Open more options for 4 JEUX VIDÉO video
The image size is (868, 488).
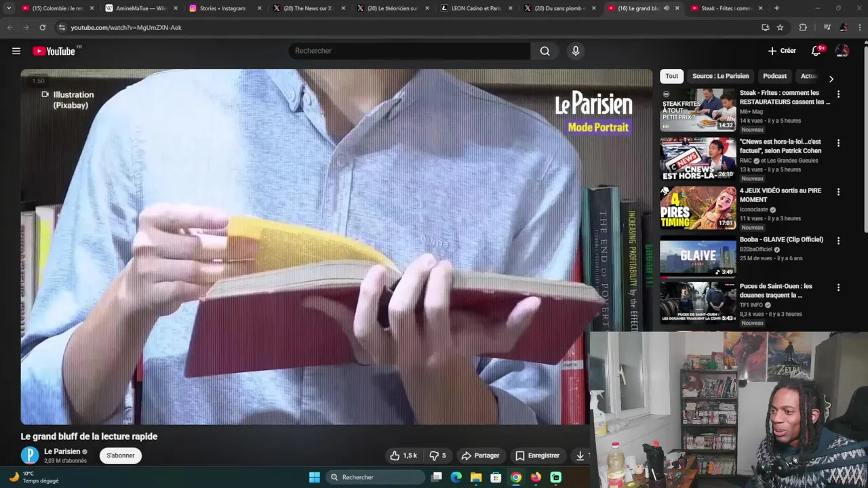838,192
